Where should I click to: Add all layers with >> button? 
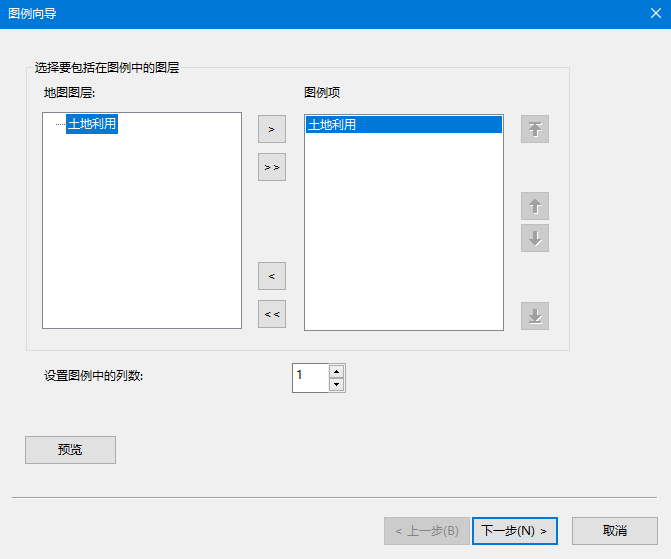272,167
